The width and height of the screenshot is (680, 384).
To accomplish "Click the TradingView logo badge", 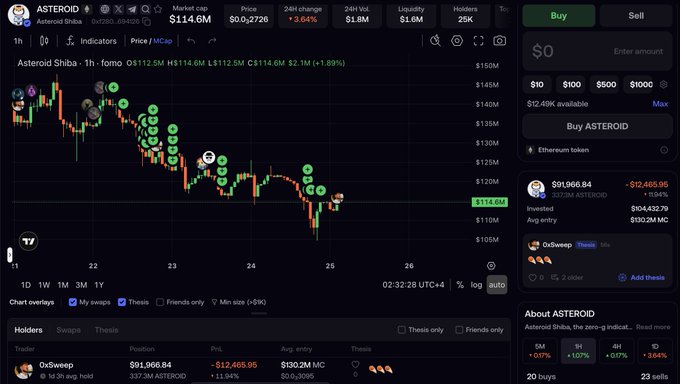I will pos(29,241).
